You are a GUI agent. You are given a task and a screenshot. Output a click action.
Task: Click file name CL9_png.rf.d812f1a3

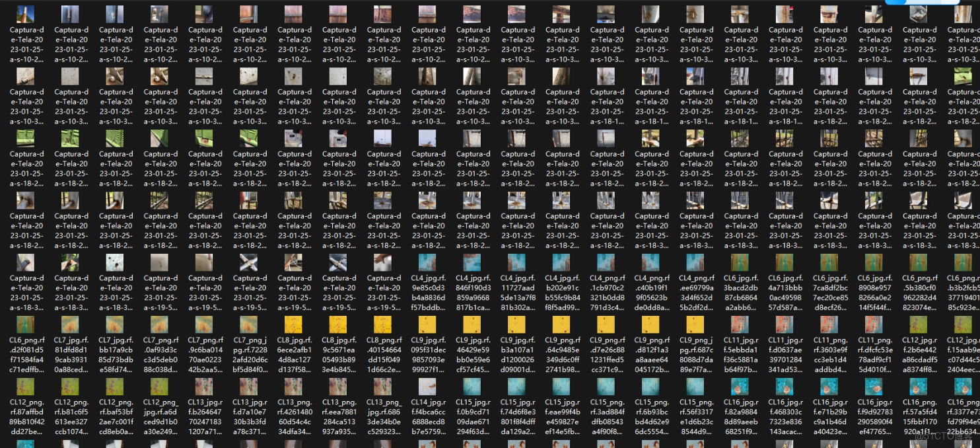[x=652, y=355]
